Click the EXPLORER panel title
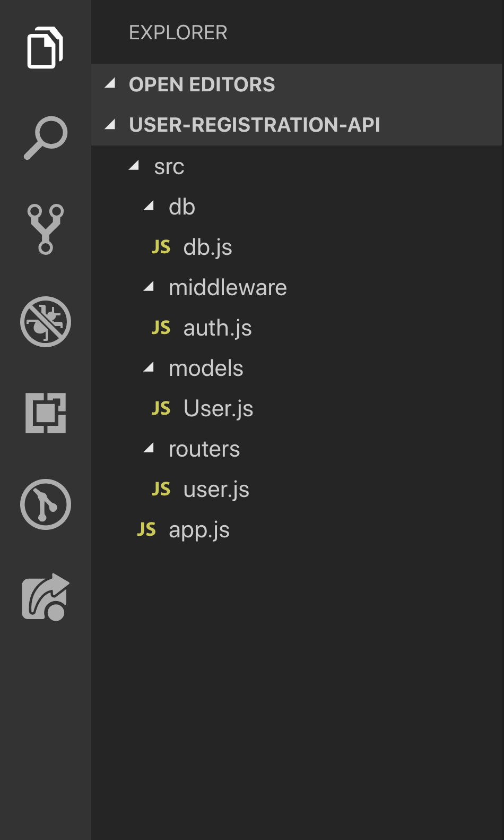Viewport: 504px width, 840px height. (178, 33)
